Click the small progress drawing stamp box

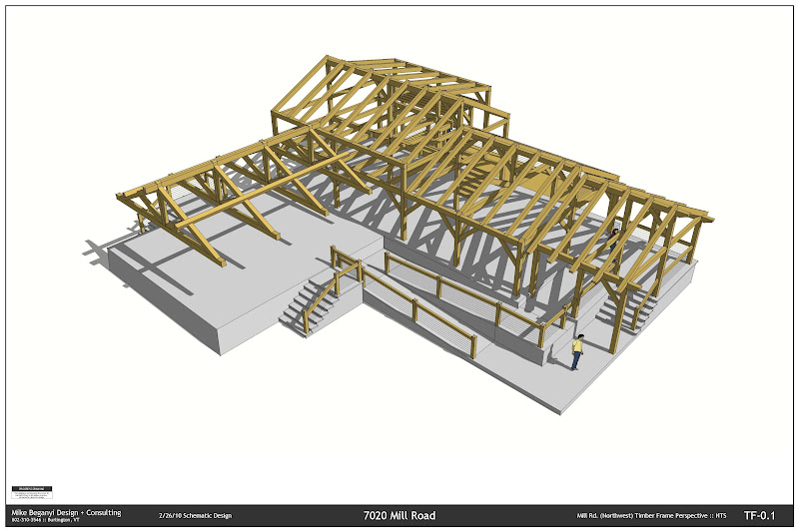click(32, 492)
